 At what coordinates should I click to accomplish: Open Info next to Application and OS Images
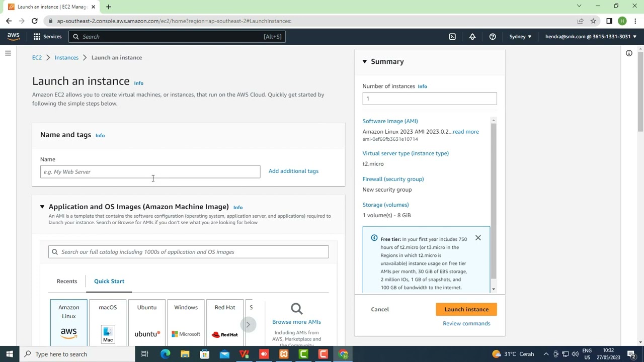click(238, 207)
